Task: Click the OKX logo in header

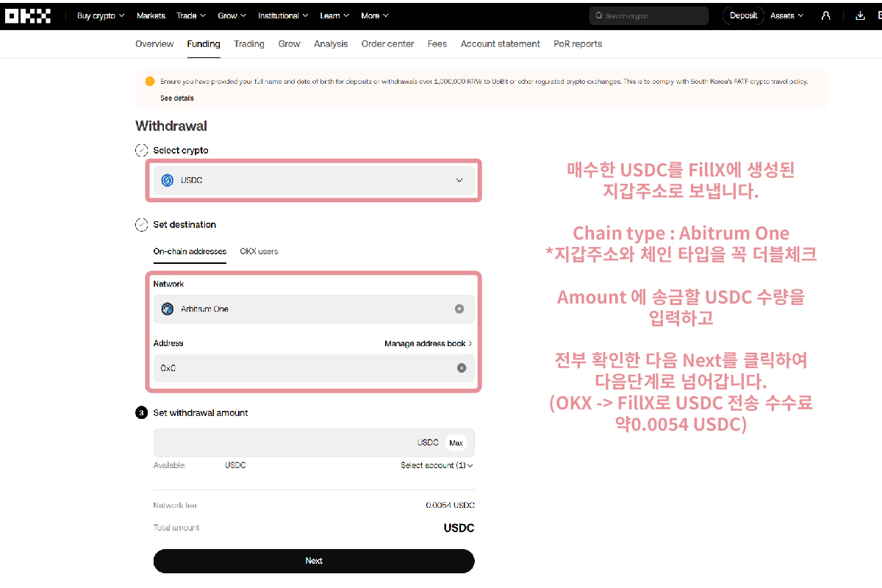Action: [x=28, y=15]
